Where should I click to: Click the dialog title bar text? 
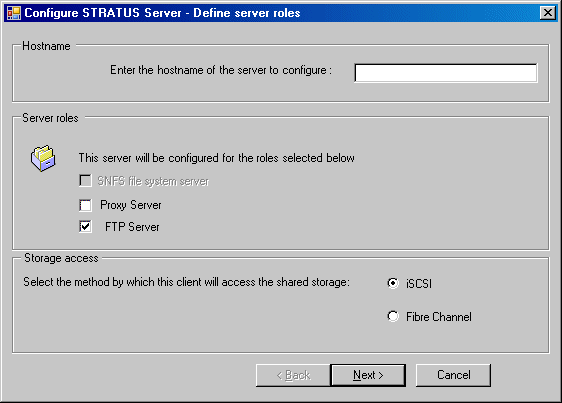(162, 13)
